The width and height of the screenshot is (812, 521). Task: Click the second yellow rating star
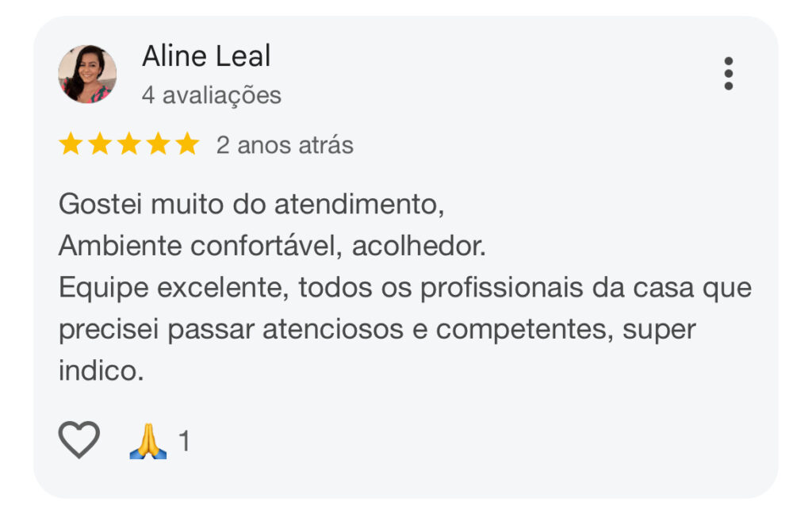[99, 145]
